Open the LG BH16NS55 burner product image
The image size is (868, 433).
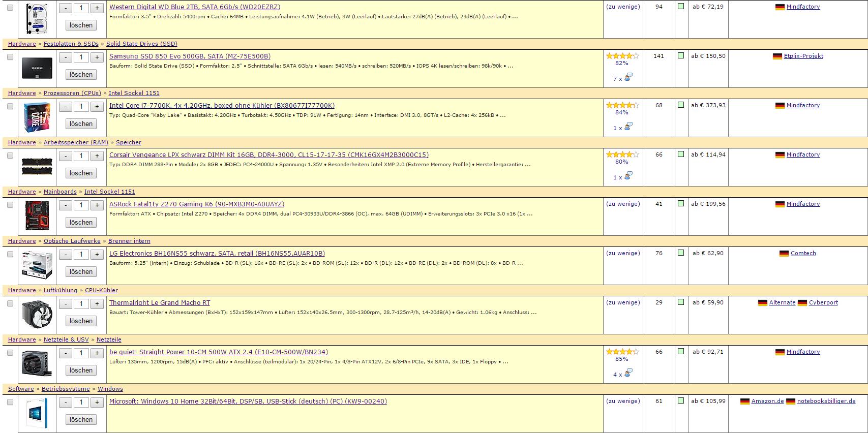click(37, 265)
